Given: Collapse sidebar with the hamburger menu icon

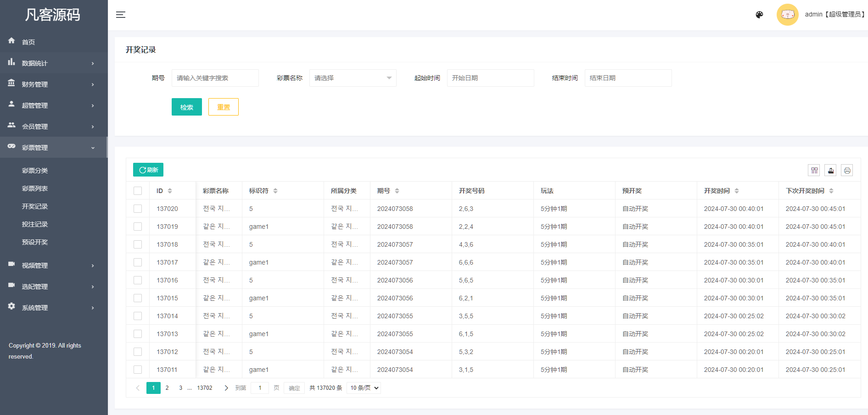Looking at the screenshot, I should coord(121,15).
